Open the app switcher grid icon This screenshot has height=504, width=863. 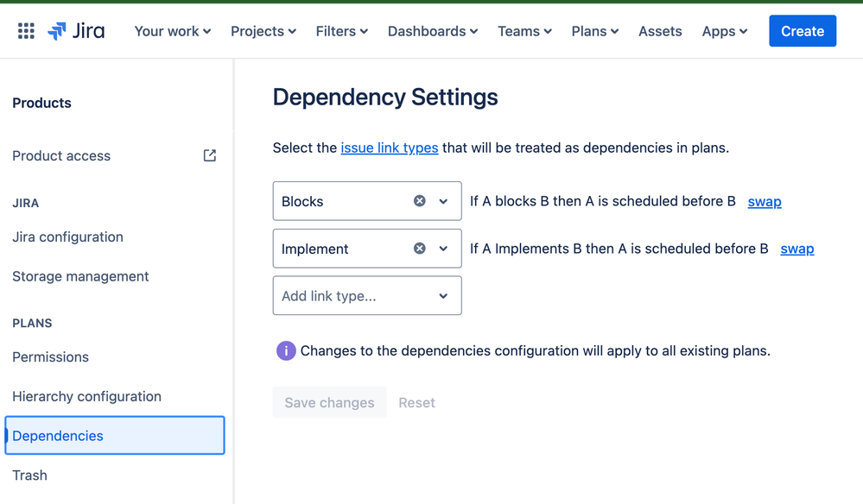[26, 31]
